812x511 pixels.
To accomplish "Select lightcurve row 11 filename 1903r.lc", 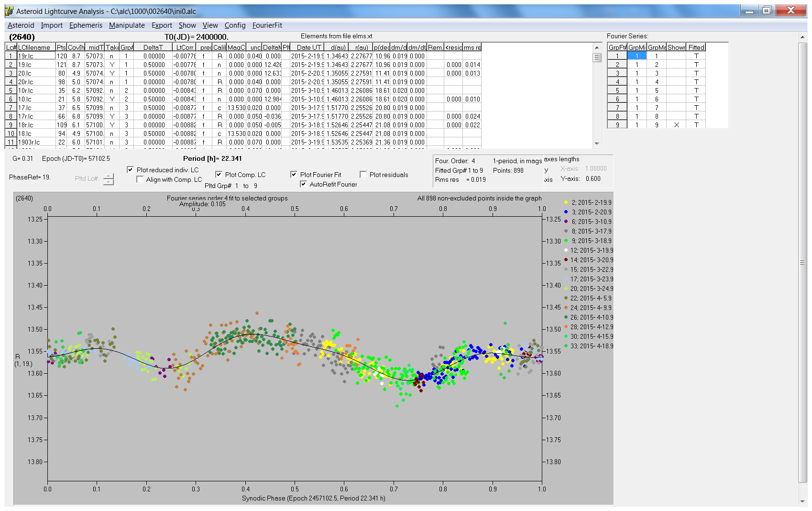I will (36, 142).
